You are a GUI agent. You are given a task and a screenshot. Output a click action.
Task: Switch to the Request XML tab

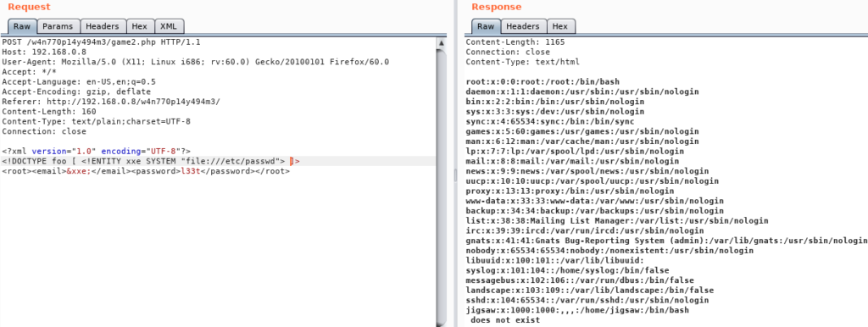pos(169,26)
